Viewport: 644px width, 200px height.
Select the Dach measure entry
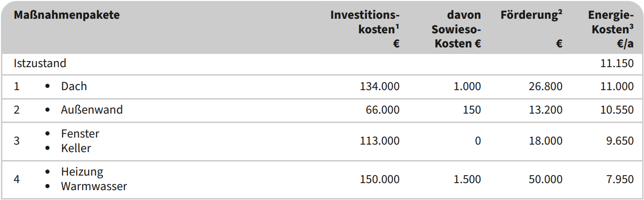click(74, 86)
